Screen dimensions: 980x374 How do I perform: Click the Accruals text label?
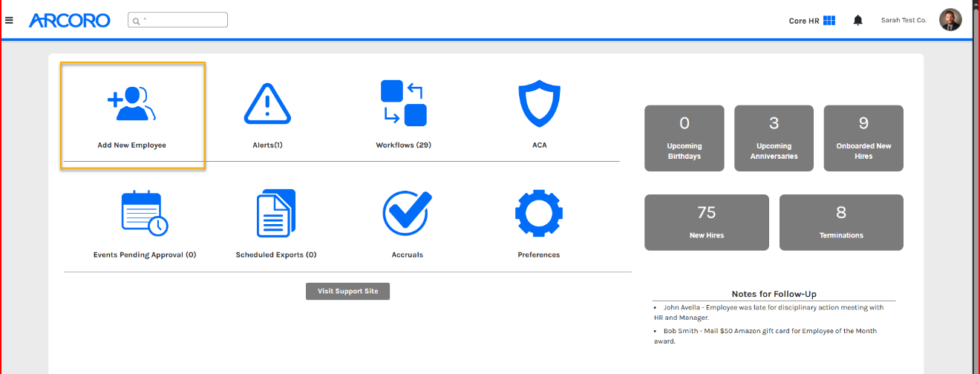pyautogui.click(x=408, y=255)
